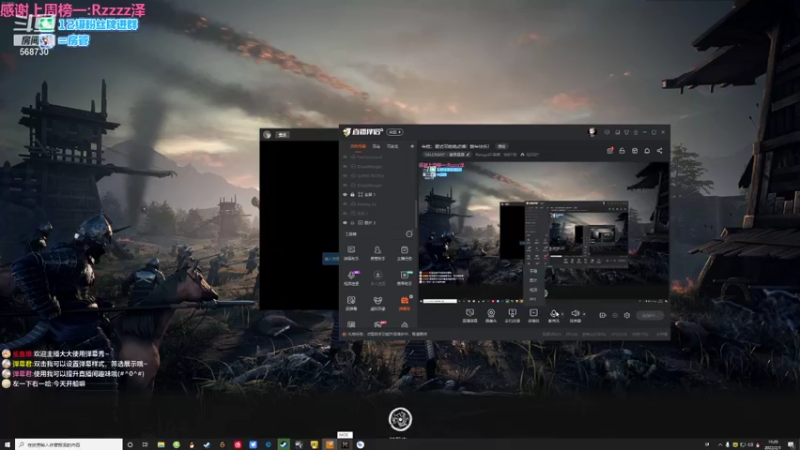Add a camera source below preview
The image size is (800, 450).
491,315
